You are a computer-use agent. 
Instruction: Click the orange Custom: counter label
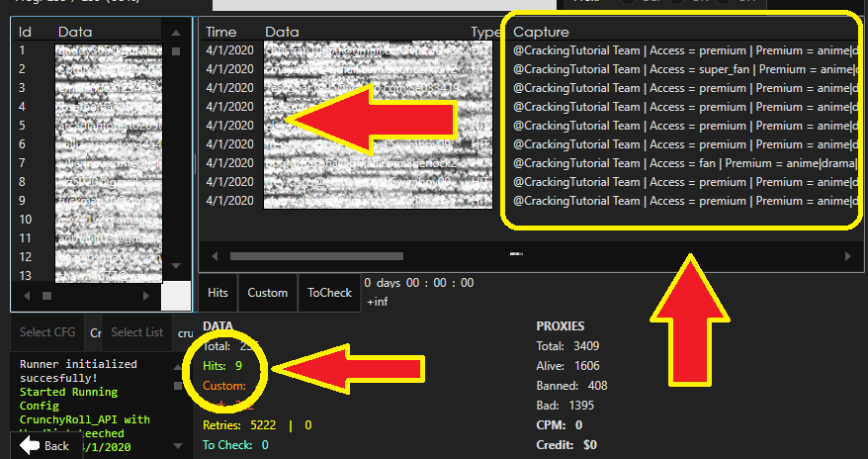tap(224, 386)
